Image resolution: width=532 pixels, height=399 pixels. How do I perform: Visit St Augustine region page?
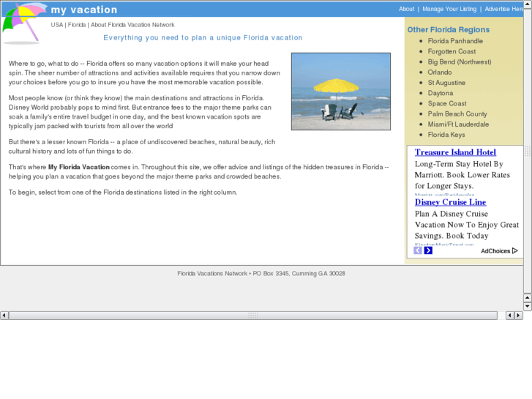point(446,83)
